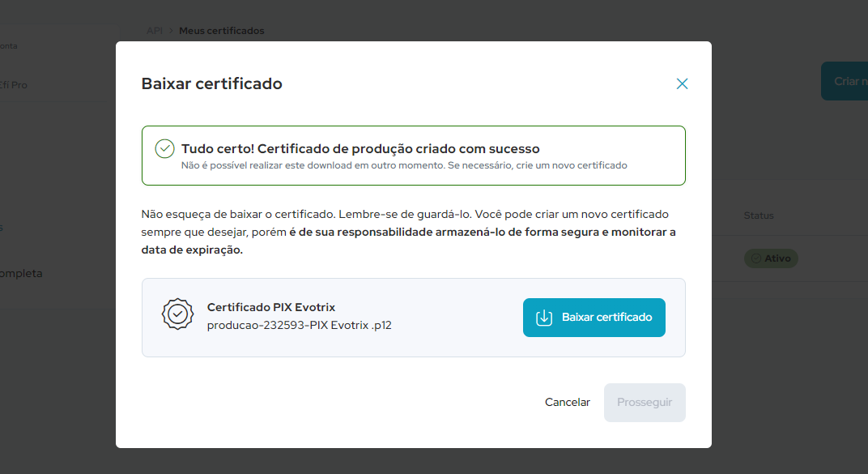868x474 pixels.
Task: Click the completa item in the sidebar
Action: tap(21, 273)
